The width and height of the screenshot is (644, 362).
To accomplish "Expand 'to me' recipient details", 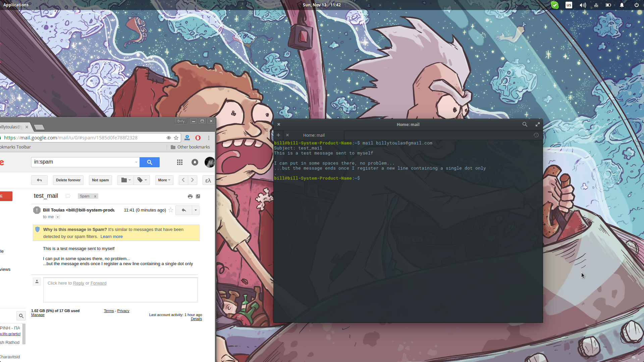I will pyautogui.click(x=58, y=217).
